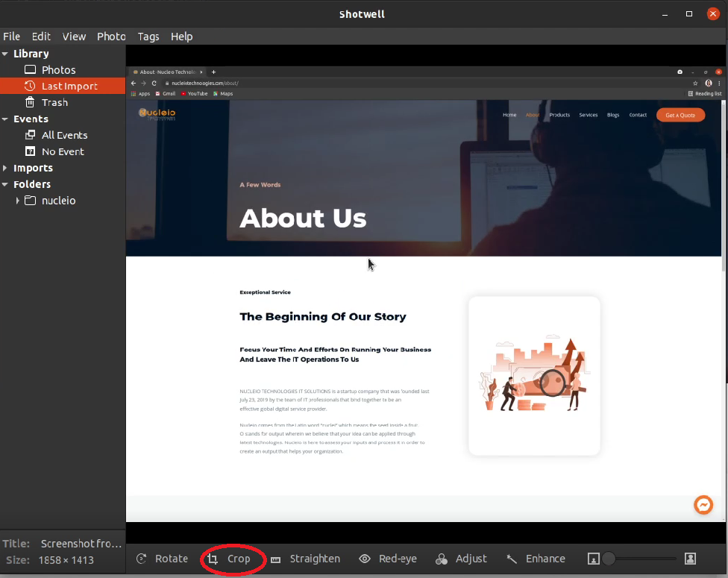Expand the Imports section
This screenshot has width=728, height=578.
click(5, 168)
